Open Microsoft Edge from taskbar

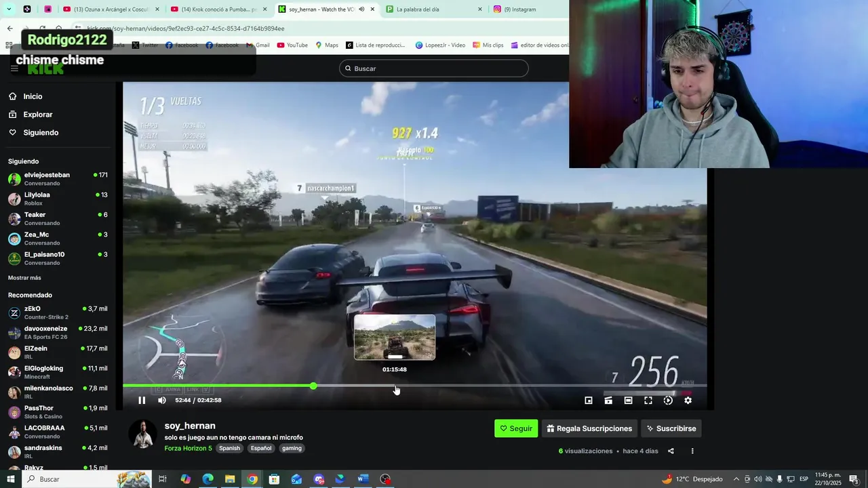point(208,479)
